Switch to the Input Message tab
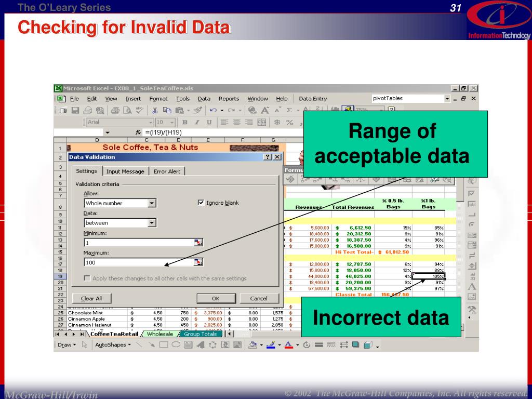Image resolution: width=532 pixels, height=399 pixels. click(125, 171)
